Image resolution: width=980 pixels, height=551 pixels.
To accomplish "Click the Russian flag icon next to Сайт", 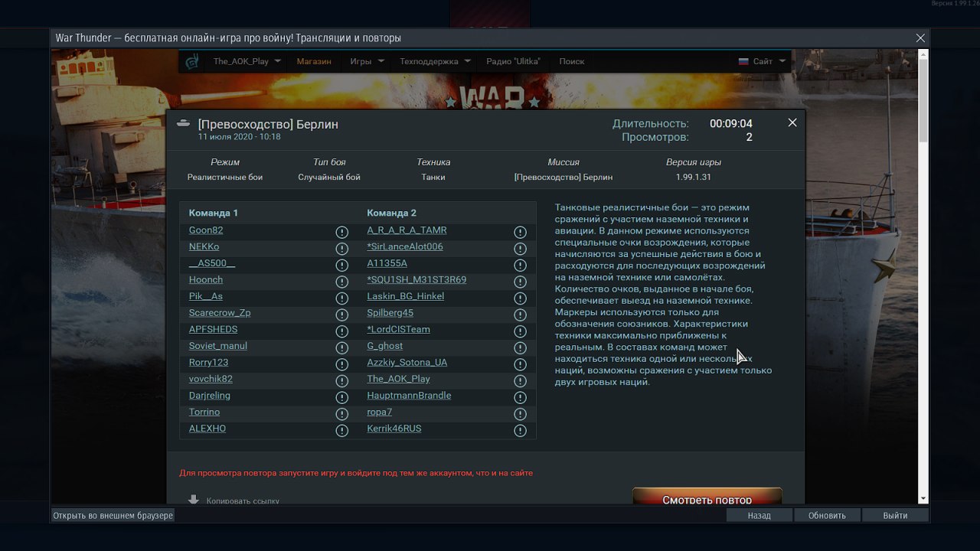I will tap(743, 61).
